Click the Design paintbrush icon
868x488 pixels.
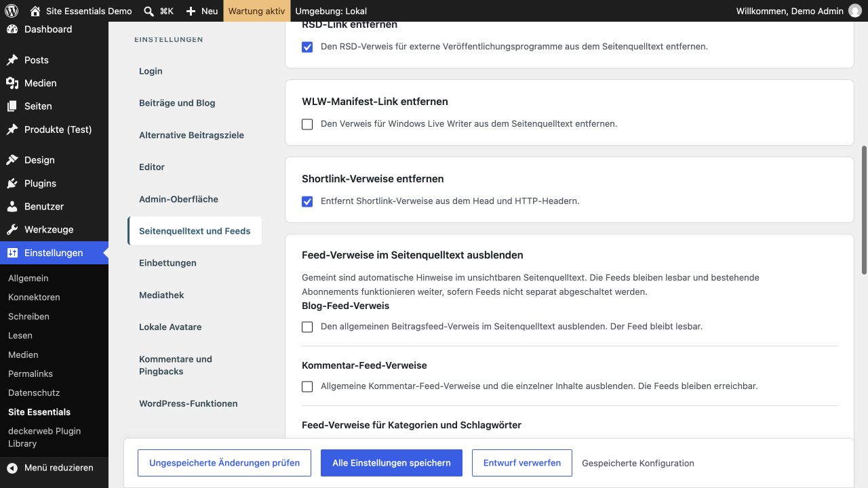tap(12, 160)
